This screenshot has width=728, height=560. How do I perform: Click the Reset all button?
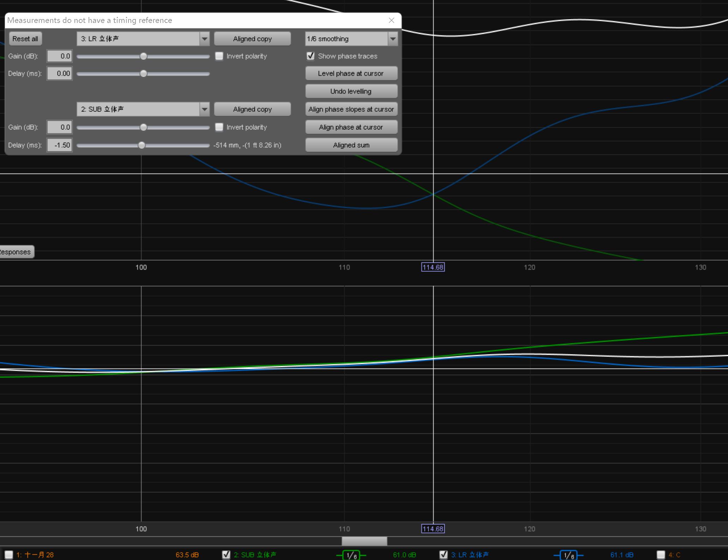click(25, 39)
